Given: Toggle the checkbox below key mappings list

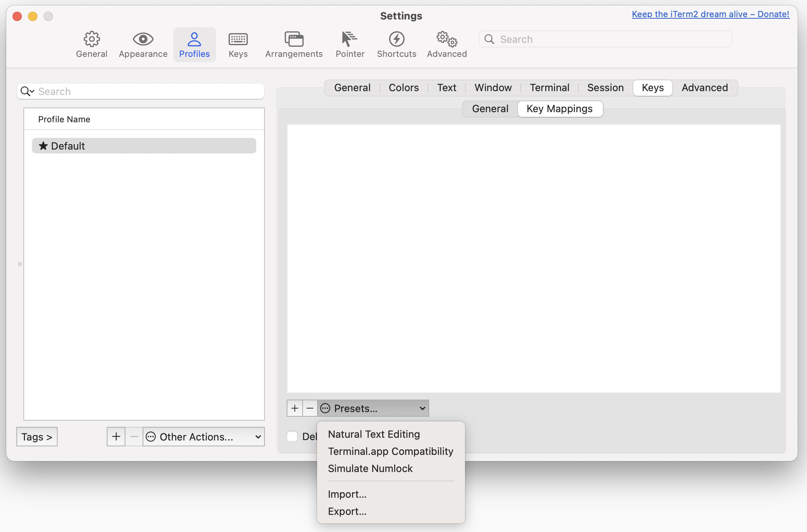Looking at the screenshot, I should [292, 436].
